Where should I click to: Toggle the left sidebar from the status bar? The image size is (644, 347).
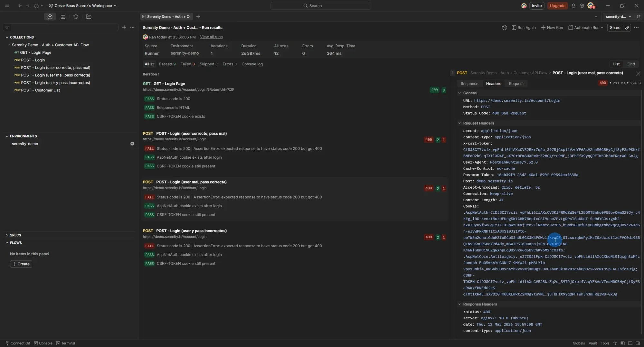click(622, 343)
